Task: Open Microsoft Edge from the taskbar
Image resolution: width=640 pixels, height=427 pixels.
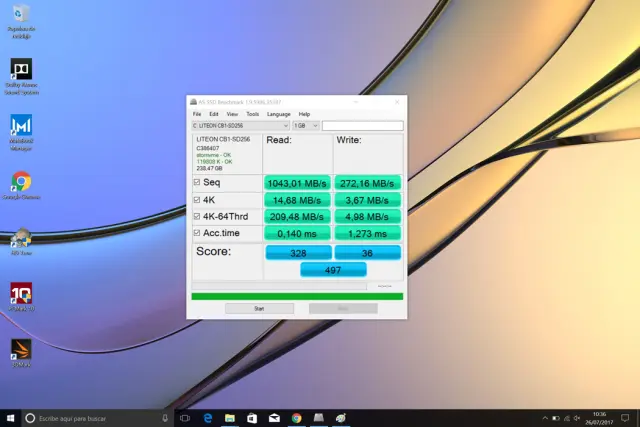Action: point(207,417)
